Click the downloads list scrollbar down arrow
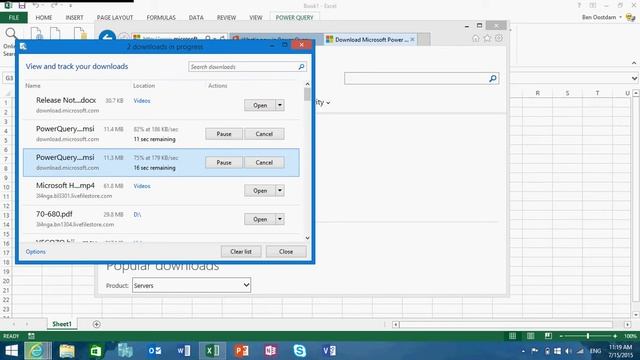This screenshot has height=360, width=640. point(307,238)
